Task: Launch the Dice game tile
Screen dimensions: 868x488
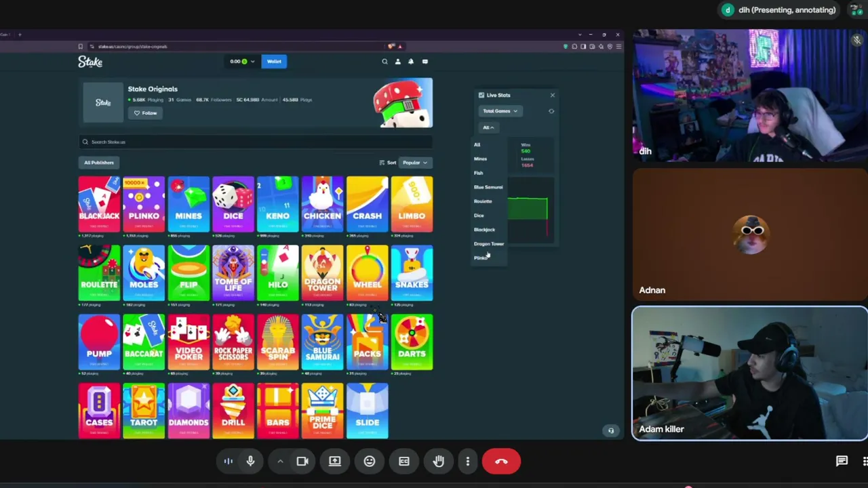Action: click(233, 204)
